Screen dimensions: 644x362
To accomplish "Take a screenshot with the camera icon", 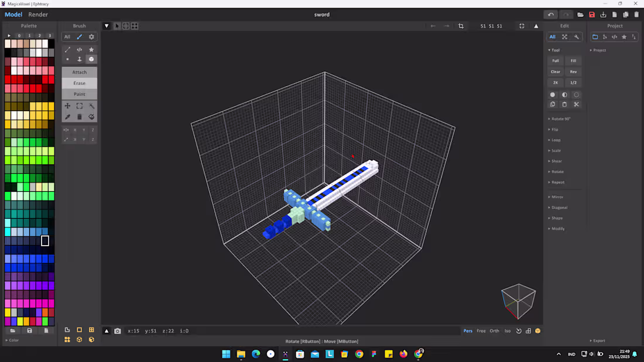I will pyautogui.click(x=118, y=331).
